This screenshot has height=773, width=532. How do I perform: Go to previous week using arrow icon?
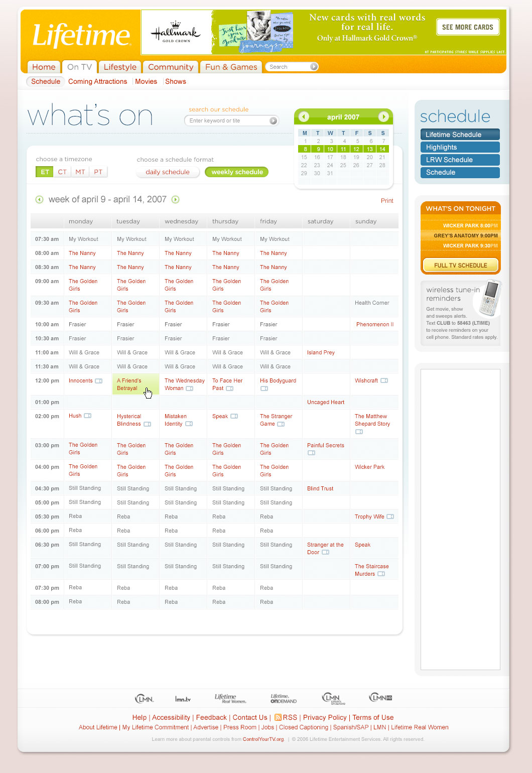pos(39,200)
